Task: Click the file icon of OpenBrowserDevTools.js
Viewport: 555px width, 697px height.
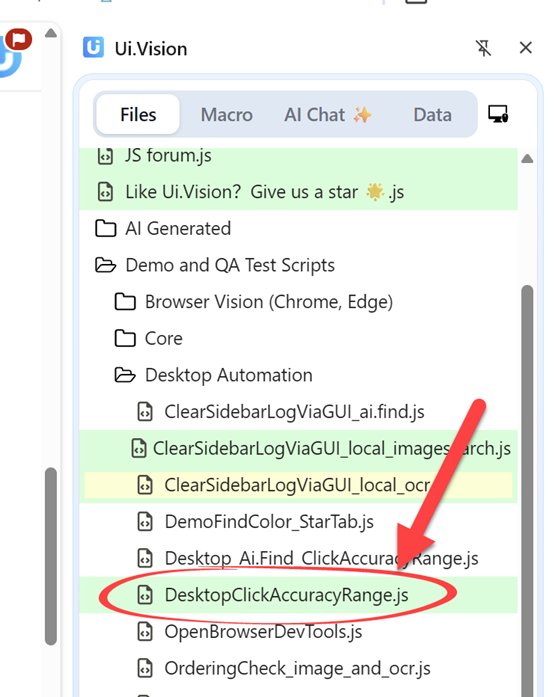Action: [x=145, y=631]
